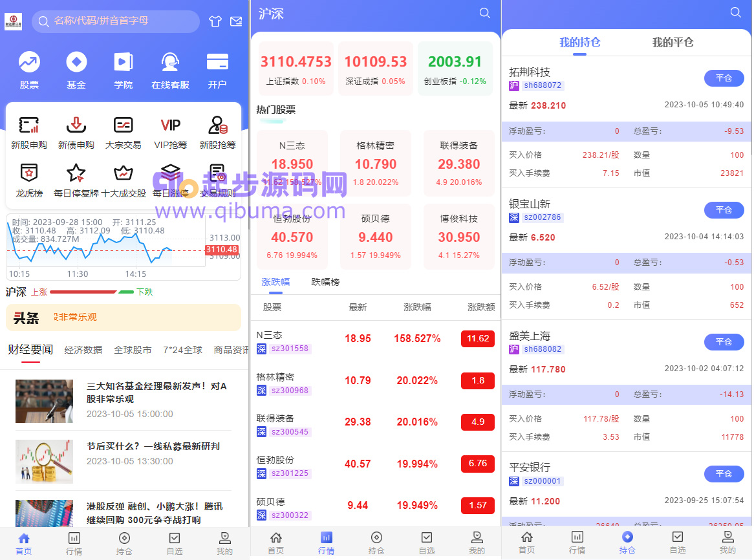Tap 我的 icon in first screen nav

(x=224, y=538)
